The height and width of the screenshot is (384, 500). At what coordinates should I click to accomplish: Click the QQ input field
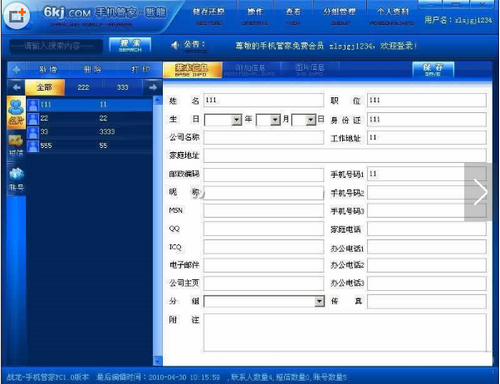tap(263, 229)
